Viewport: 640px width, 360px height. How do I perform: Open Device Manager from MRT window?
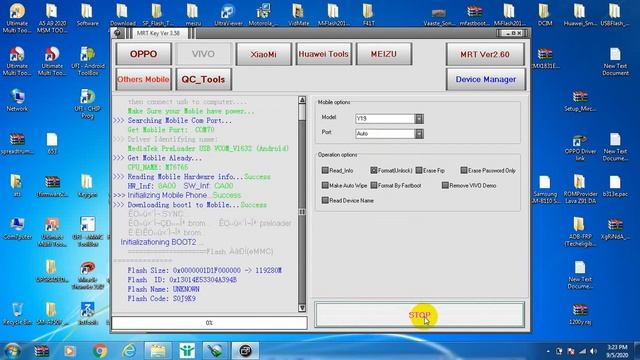(x=485, y=79)
